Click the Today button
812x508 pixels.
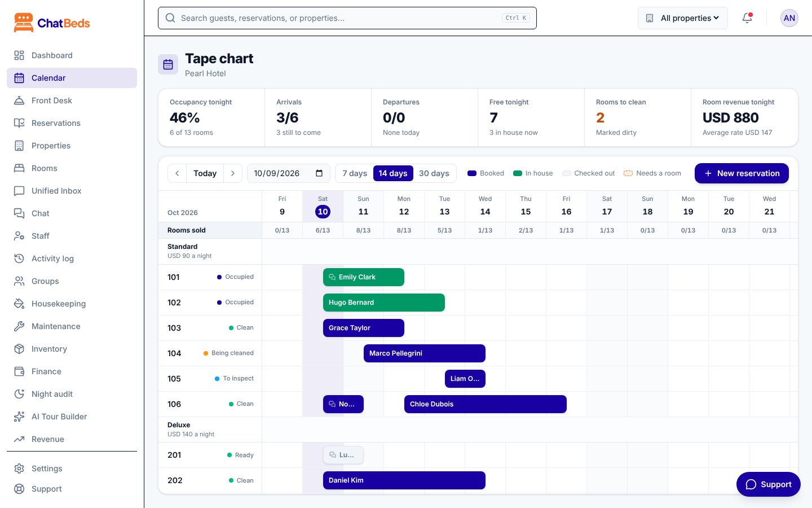pos(205,173)
